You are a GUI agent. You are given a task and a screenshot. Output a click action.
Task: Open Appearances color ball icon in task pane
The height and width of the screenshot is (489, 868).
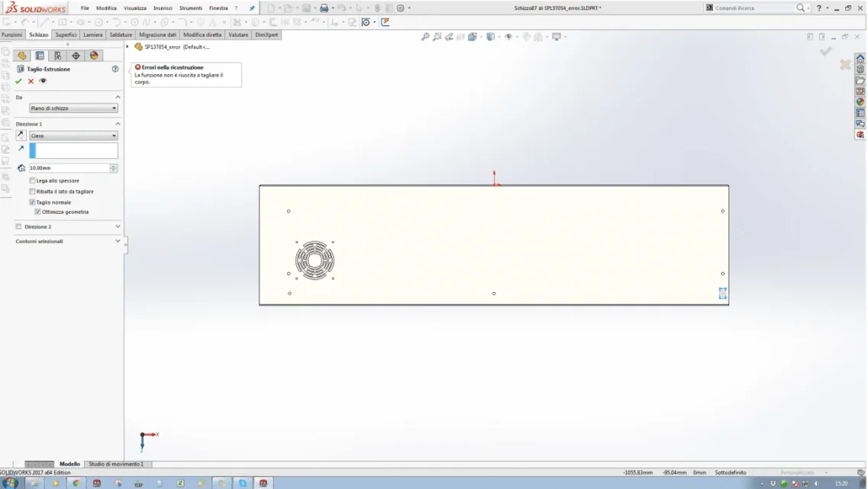click(x=860, y=102)
